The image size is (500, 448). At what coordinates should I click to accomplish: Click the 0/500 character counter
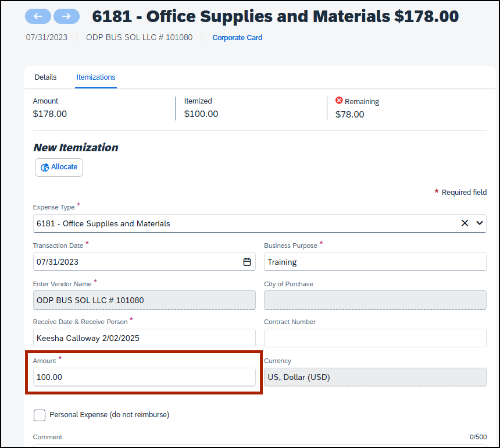coord(478,437)
